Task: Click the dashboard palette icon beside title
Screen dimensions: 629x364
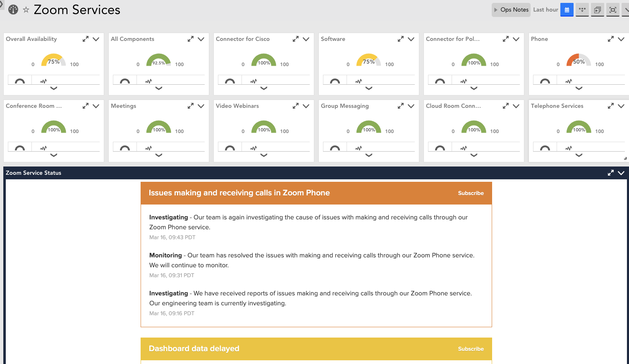Action: coord(13,10)
